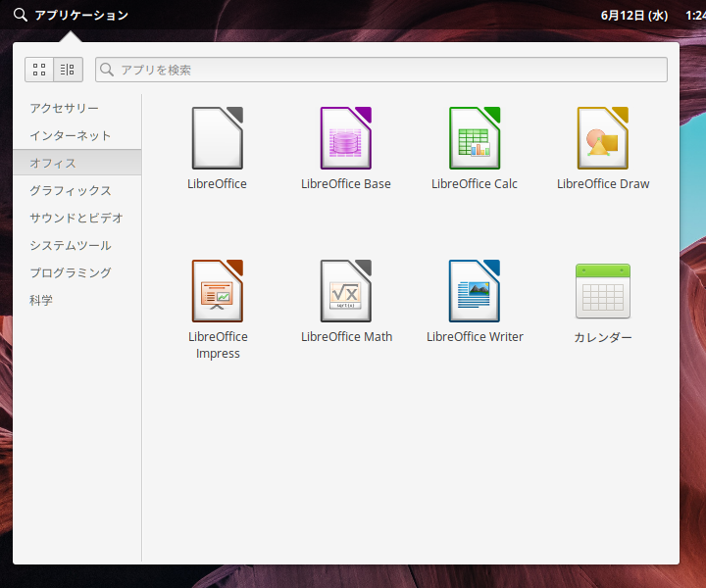Switch to grid view mode
Image resolution: width=706 pixels, height=588 pixels.
[x=39, y=70]
